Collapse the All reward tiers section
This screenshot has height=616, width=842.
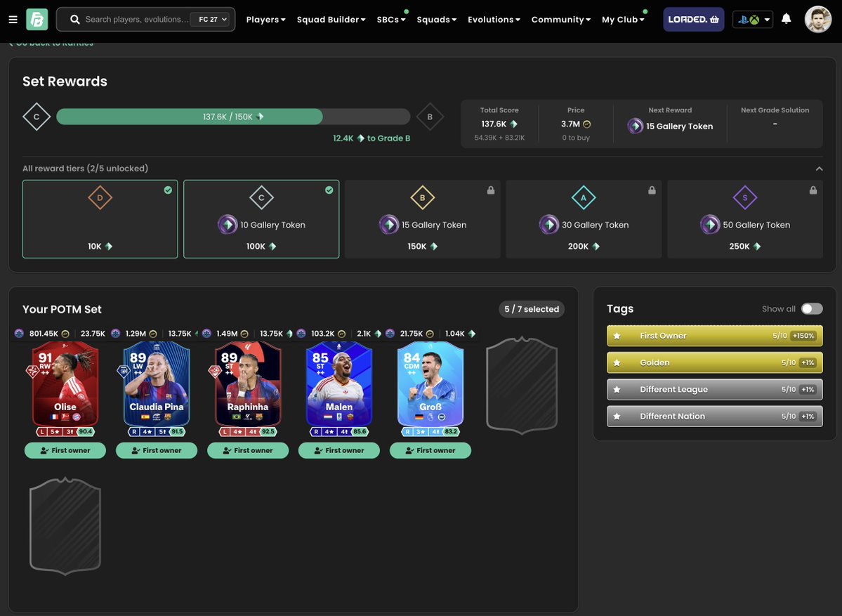(x=819, y=169)
